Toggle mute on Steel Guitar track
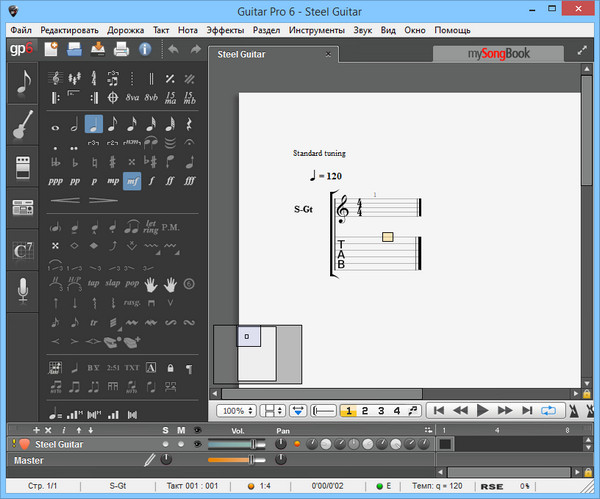Screen dimensions: 600x499 (182, 443)
